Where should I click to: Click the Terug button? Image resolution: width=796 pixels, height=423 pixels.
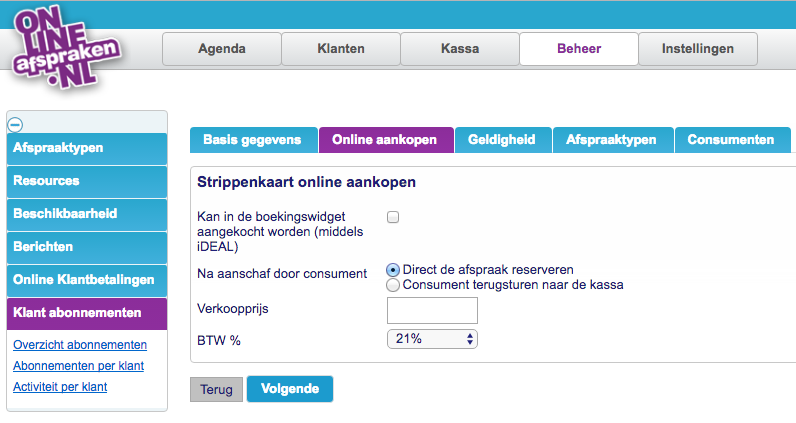point(216,389)
